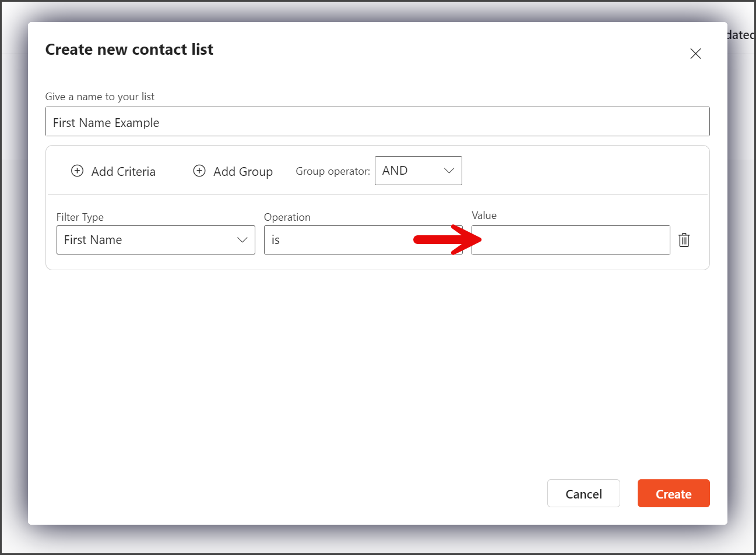The image size is (756, 555).
Task: Open the Filter Type chevron arrow
Action: 242,240
